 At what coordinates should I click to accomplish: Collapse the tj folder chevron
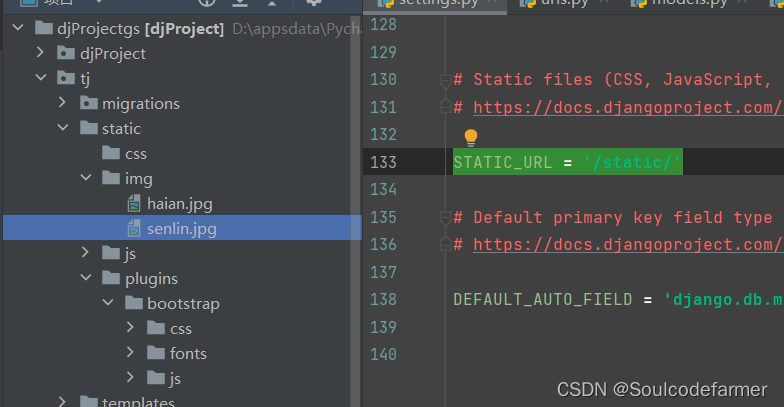[x=41, y=78]
